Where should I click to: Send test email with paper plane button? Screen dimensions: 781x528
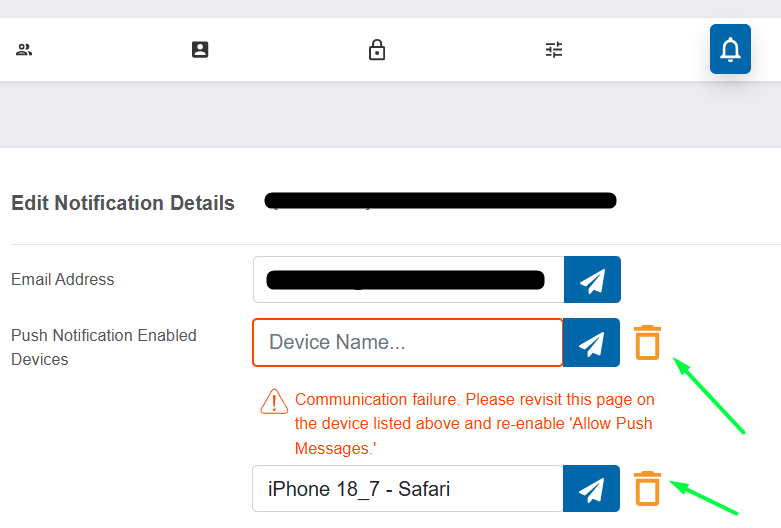(592, 279)
